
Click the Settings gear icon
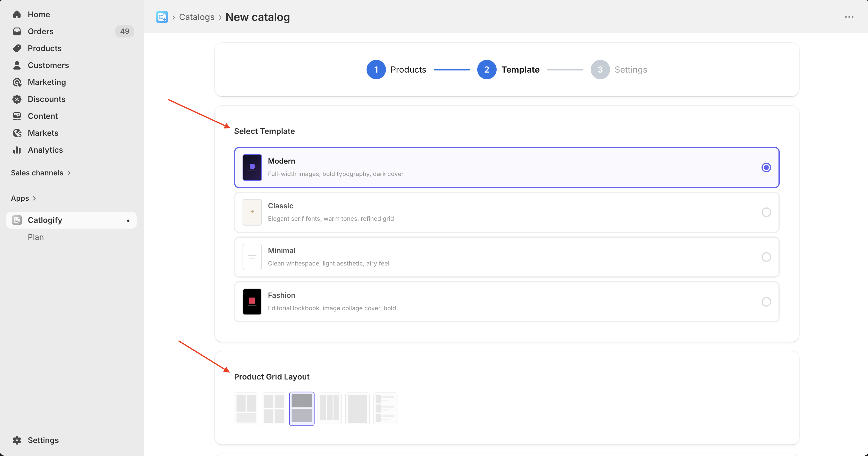(x=17, y=440)
